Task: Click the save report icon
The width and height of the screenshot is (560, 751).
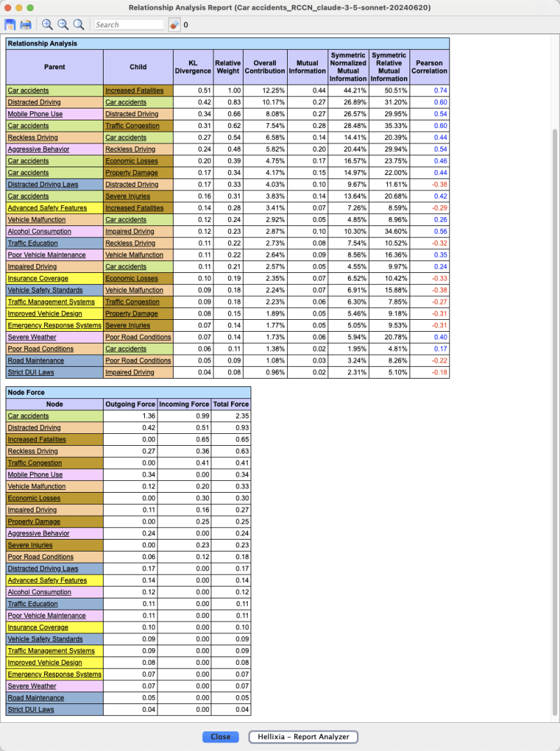Action: 10,24
